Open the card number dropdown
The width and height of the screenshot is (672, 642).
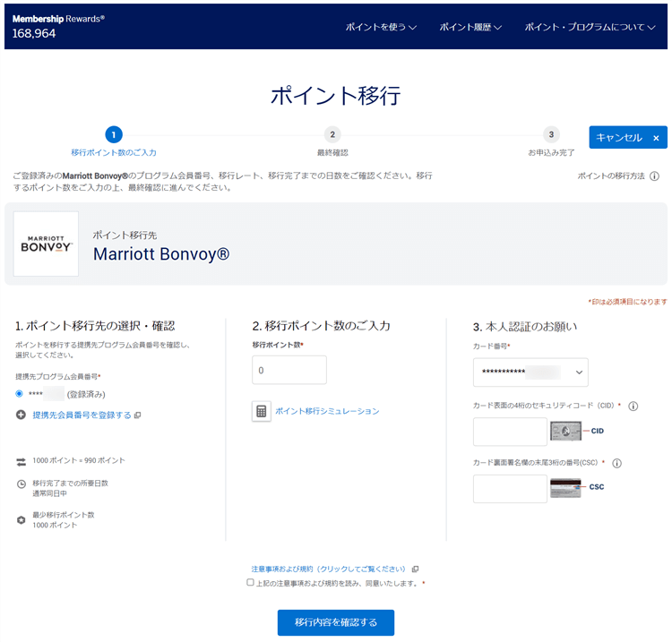[530, 372]
